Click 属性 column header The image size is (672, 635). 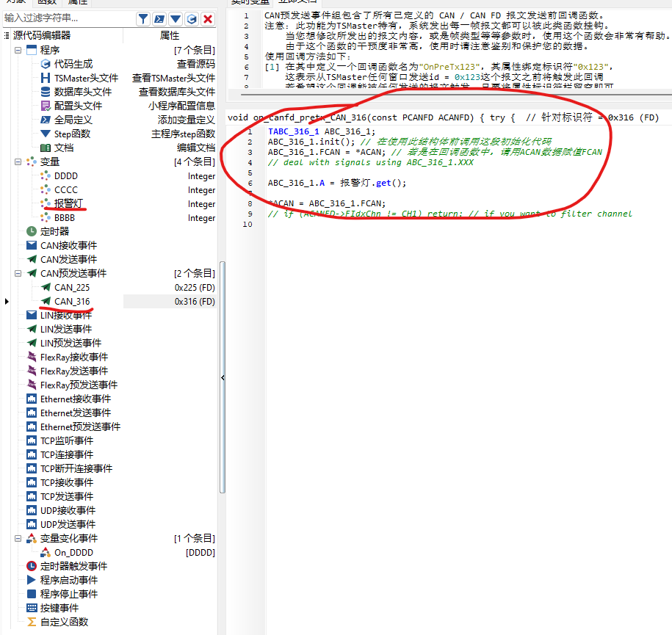[170, 35]
